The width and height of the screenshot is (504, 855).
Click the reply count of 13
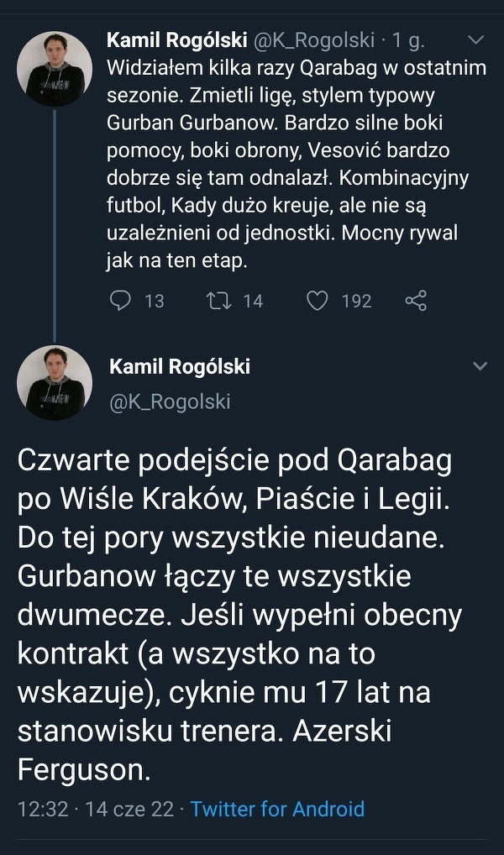click(154, 300)
